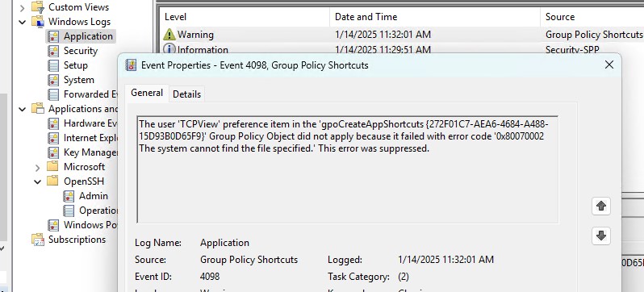Expand the Custom Views tree node
Image resolution: width=644 pixels, height=292 pixels.
[22, 7]
